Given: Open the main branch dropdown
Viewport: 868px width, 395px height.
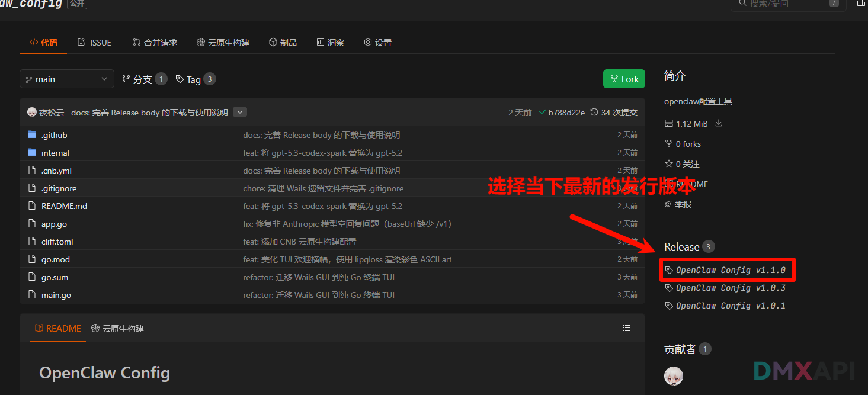Looking at the screenshot, I should point(66,79).
